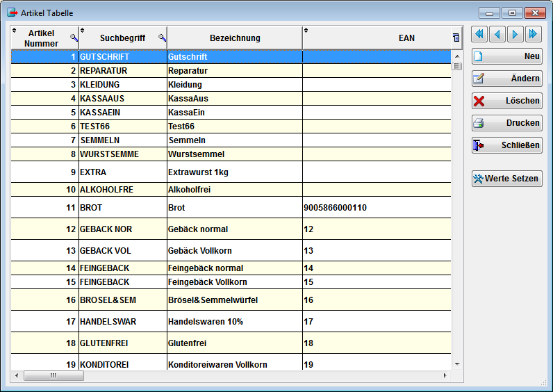Select the GUTSCHRIFT row
This screenshot has width=553, height=392.
(231, 57)
